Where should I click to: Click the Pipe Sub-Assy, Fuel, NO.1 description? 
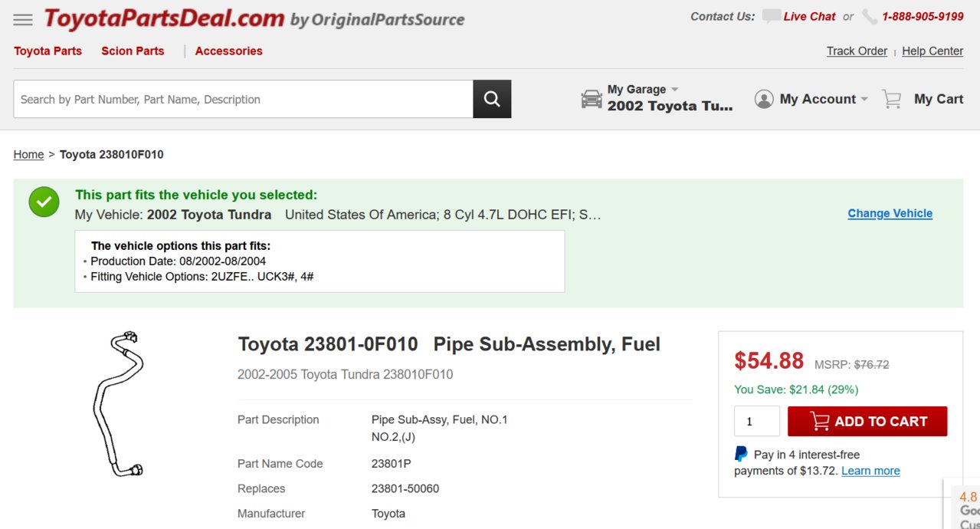(440, 419)
